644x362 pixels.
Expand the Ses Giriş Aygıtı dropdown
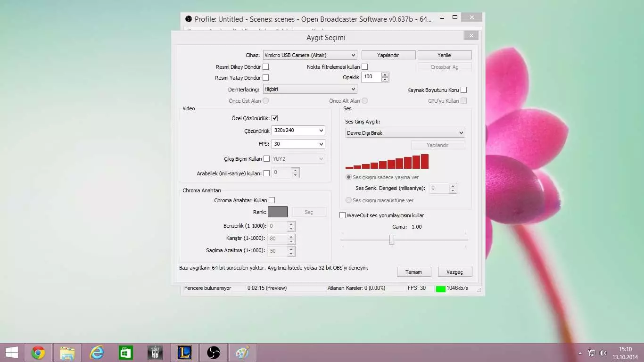point(405,133)
